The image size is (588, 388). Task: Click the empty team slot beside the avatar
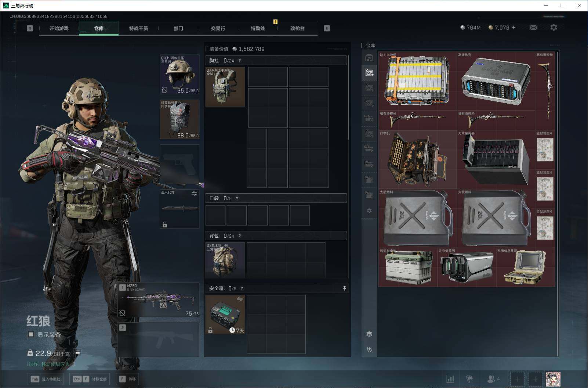(x=535, y=379)
